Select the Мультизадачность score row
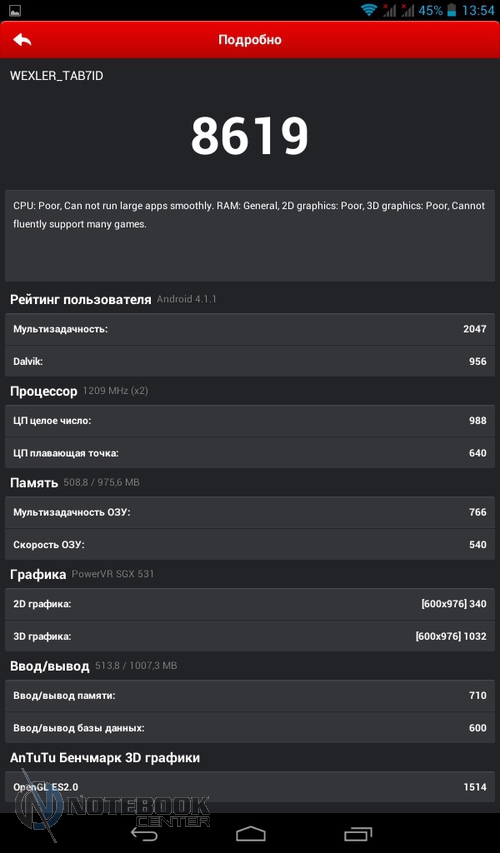500x853 pixels. [250, 329]
